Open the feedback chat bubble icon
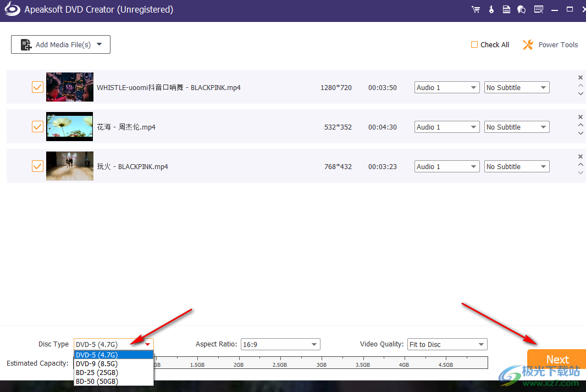This screenshot has height=392, width=586. click(522, 9)
